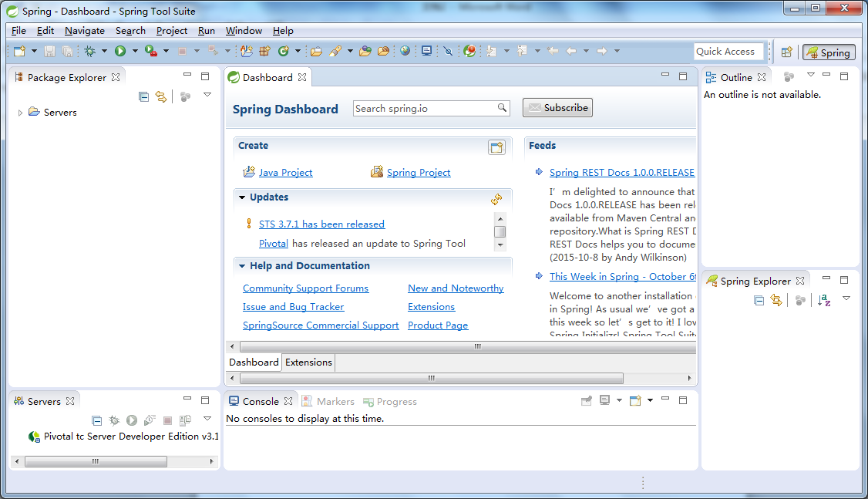868x499 pixels.
Task: Open the Spring Project link
Action: click(419, 172)
